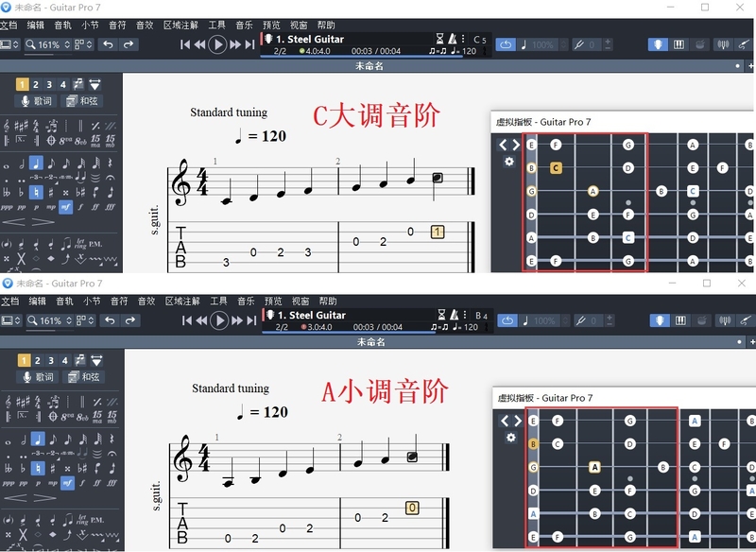Screen dimensions: 756x552
Task: Open the virtual keyboard with the piano icon
Action: [679, 44]
